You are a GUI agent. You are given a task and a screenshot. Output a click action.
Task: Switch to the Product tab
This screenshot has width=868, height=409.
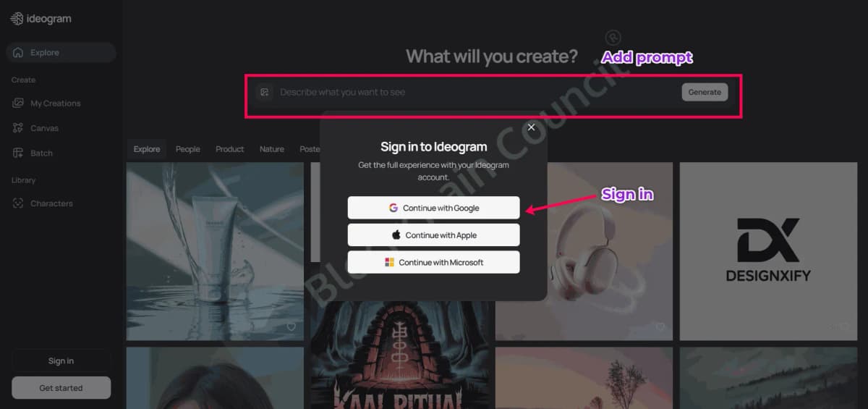(x=230, y=149)
